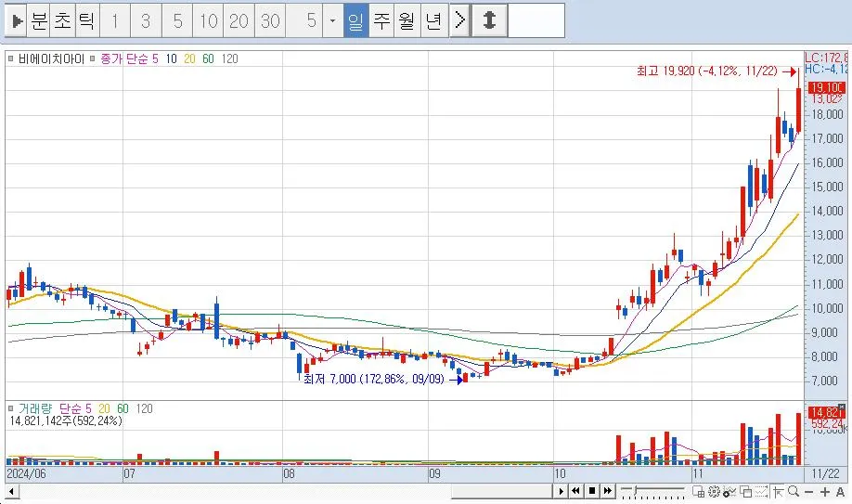Select monthly (월) chart period
Screen dimensions: 852x504
(407, 21)
